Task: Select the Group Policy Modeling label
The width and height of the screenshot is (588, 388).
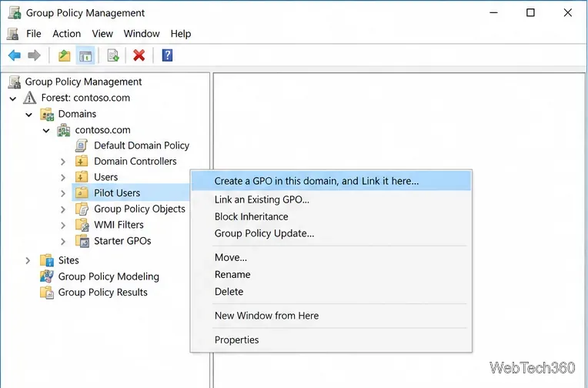Action: [x=109, y=276]
